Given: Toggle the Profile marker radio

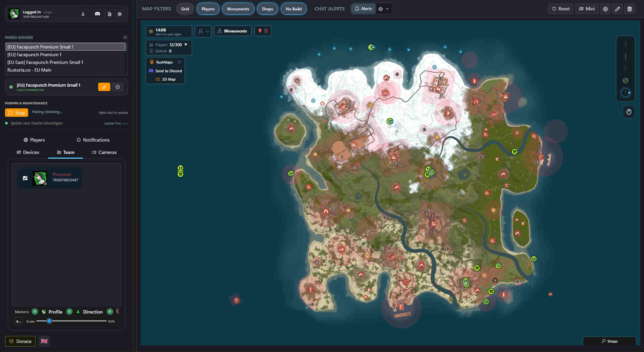Looking at the screenshot, I should click(35, 312).
